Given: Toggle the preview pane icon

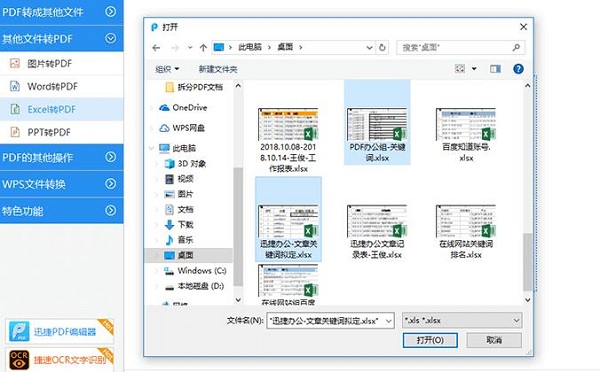Looking at the screenshot, I should [495, 69].
